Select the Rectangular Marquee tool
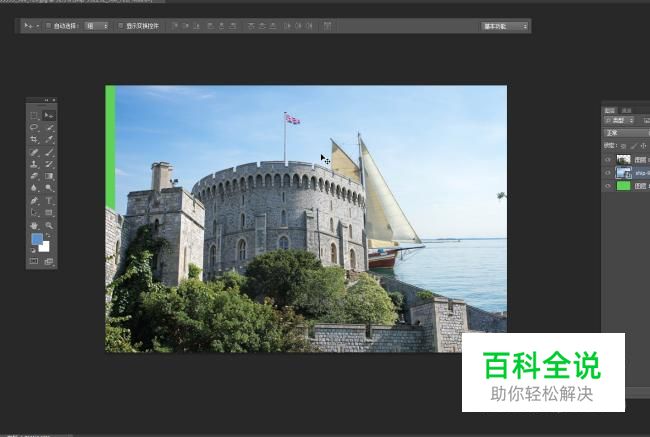Screen dimensions: 650x437 34,116
